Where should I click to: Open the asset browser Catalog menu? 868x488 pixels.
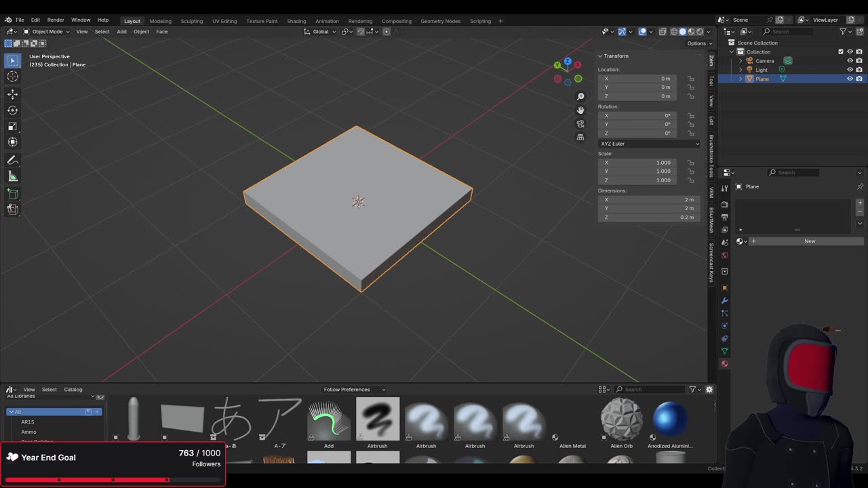tap(73, 390)
